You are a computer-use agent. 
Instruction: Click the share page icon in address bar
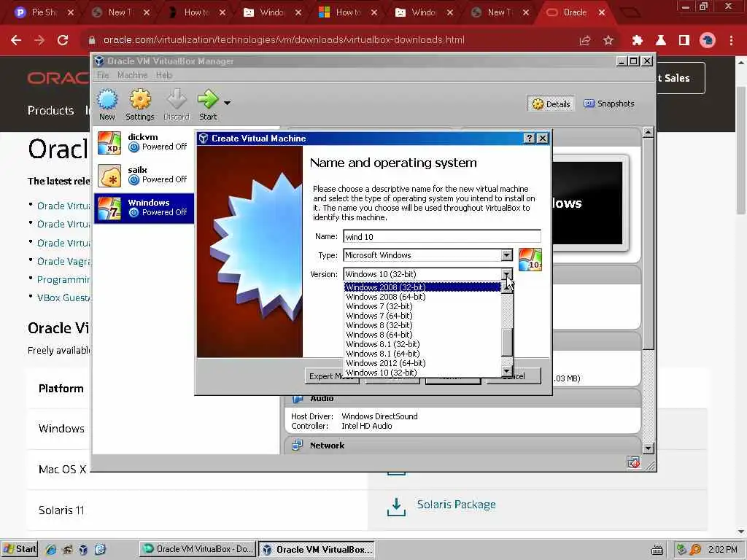(x=585, y=41)
